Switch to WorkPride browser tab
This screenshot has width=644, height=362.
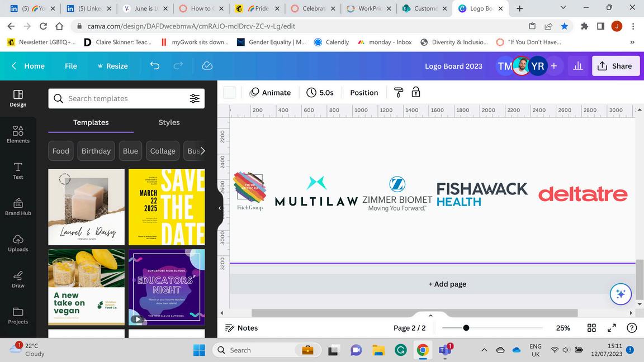368,8
